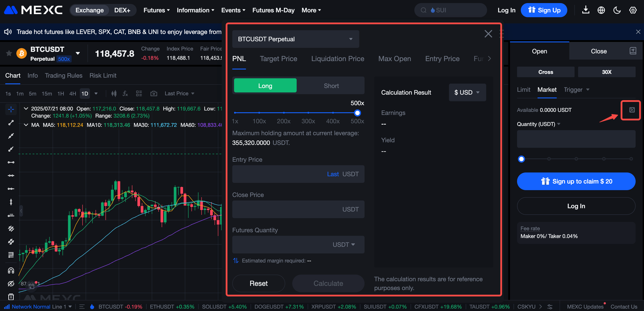This screenshot has height=311, width=644.
Task: Open the Trading Rules tab
Action: 63,76
